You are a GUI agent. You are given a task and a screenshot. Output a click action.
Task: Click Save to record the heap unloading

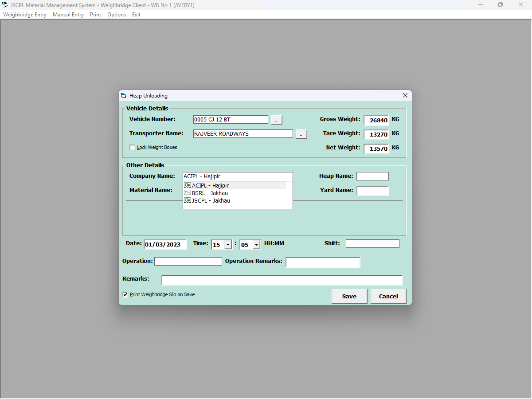pyautogui.click(x=349, y=296)
